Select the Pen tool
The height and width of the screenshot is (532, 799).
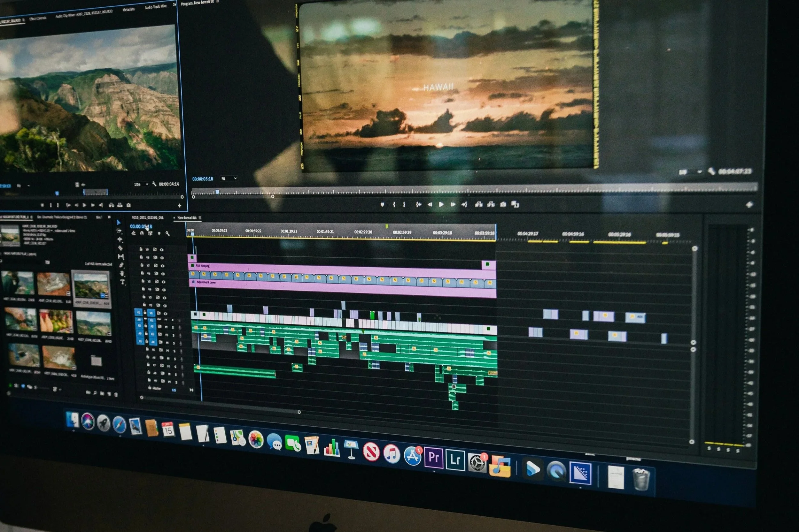coord(121,265)
